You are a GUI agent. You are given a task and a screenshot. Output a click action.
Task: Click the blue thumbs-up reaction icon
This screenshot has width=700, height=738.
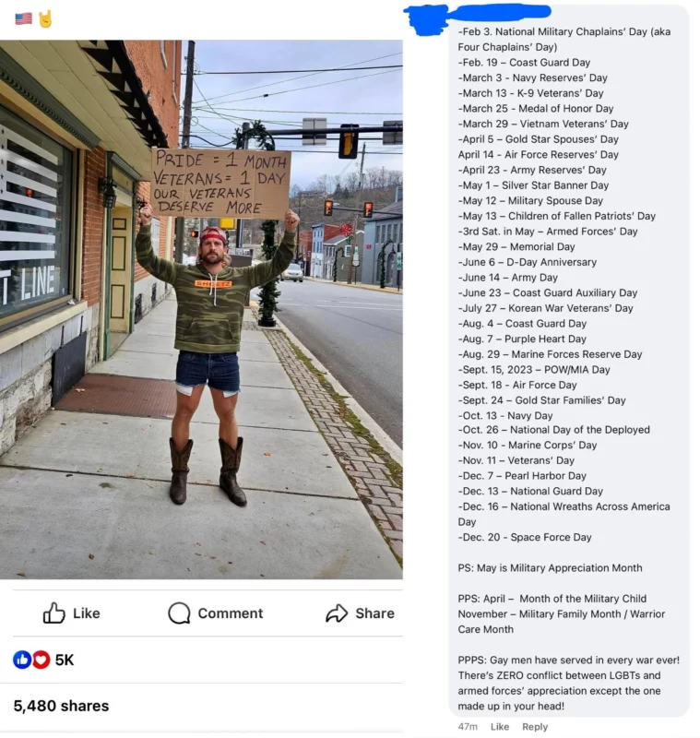[22, 660]
